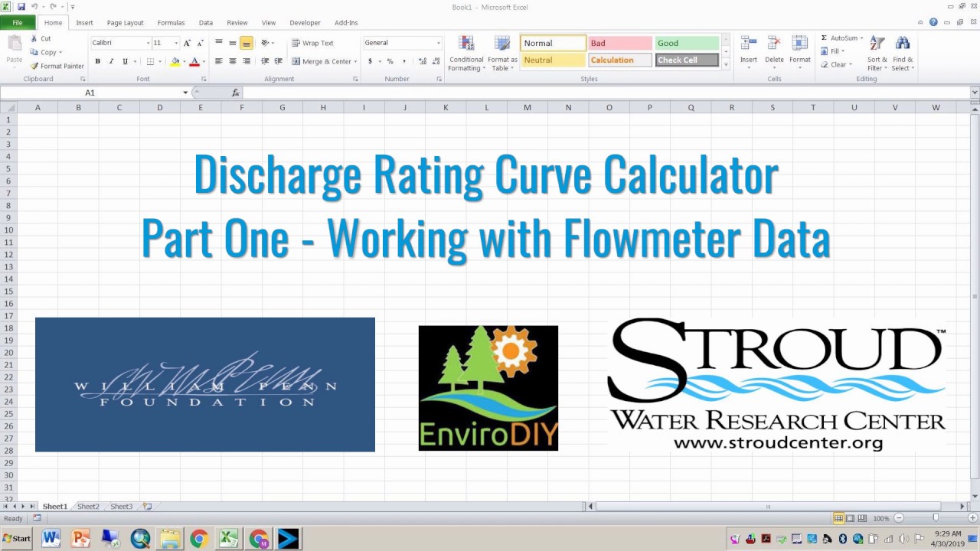The image size is (980, 551).
Task: Click the Fill Color bucket swatch
Action: [175, 61]
